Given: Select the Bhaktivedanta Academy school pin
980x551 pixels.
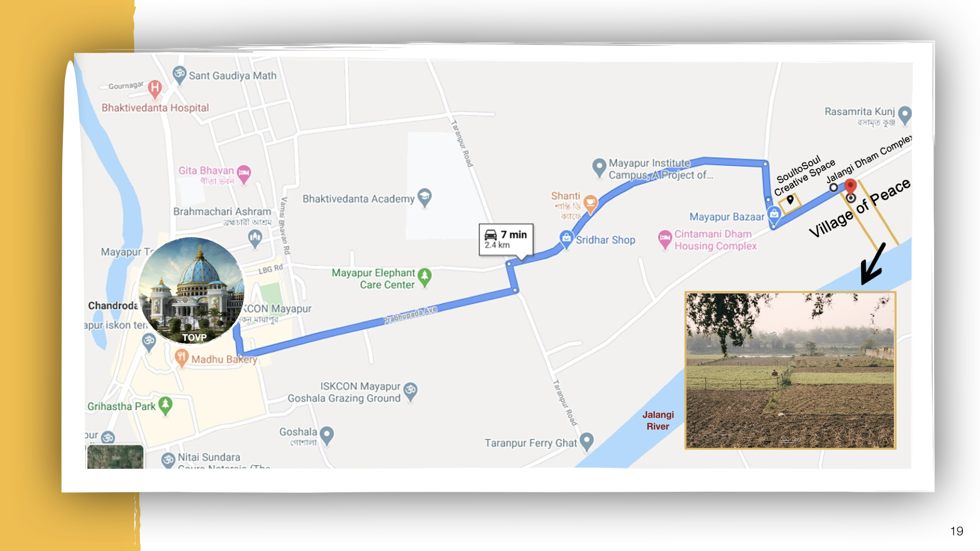Looking at the screenshot, I should [x=425, y=197].
